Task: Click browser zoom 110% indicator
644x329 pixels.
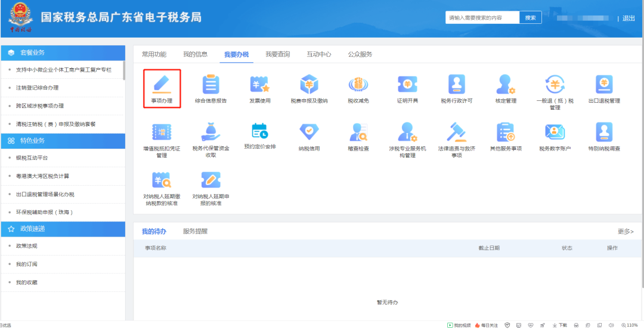Action: coord(629,325)
